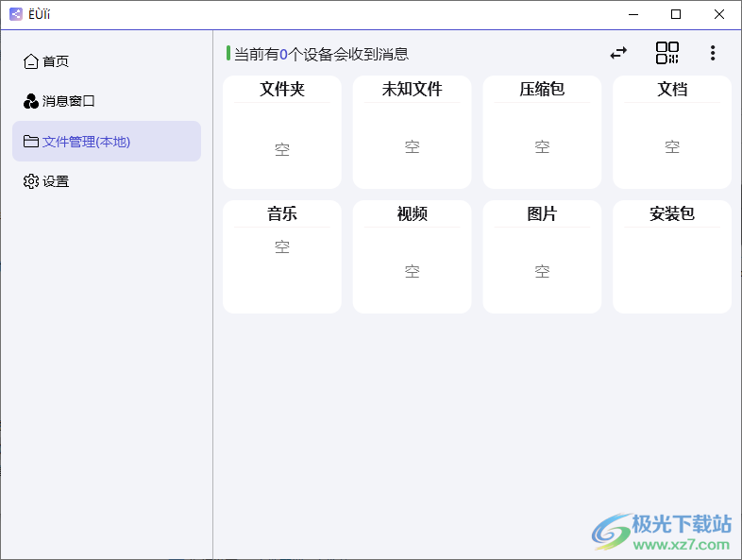742x560 pixels.
Task: Open the 消息窗口 message window
Action: 107,101
